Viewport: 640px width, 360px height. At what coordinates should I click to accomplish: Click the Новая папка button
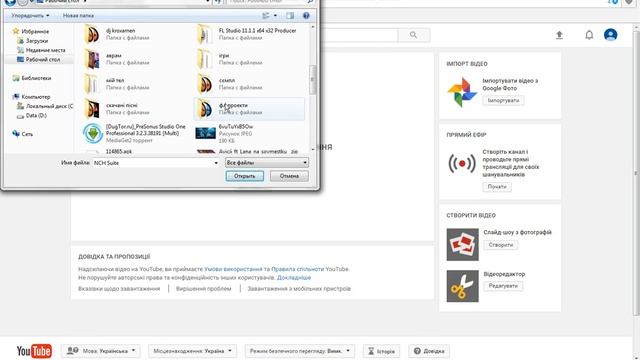78,16
